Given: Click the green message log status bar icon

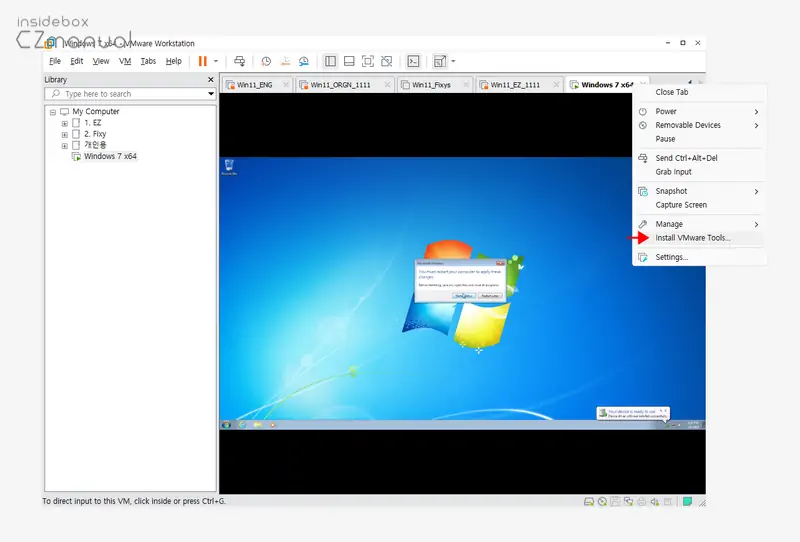Looking at the screenshot, I should [687, 502].
